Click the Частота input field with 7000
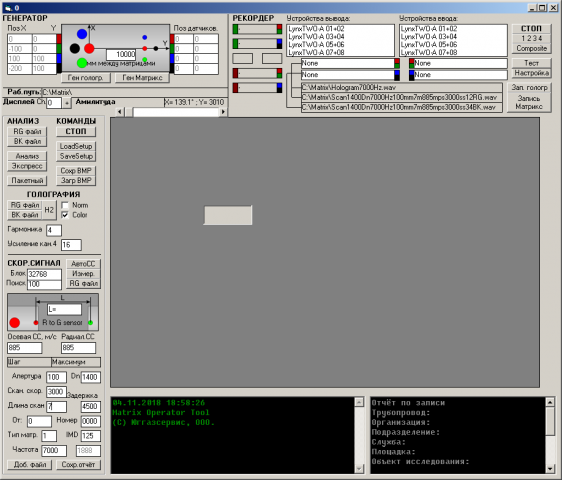Image resolution: width=562 pixels, height=480 pixels. click(54, 451)
